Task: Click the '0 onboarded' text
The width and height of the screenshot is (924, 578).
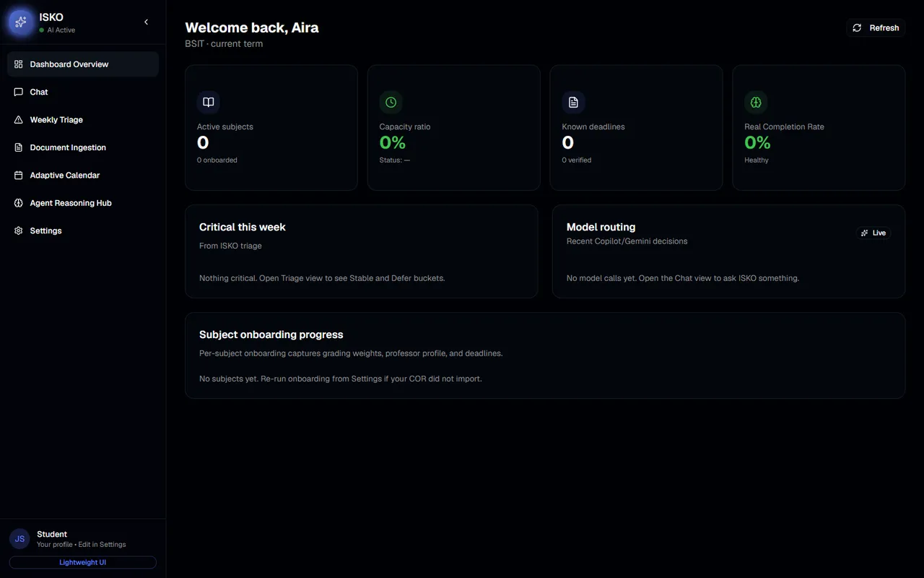Action: (217, 160)
